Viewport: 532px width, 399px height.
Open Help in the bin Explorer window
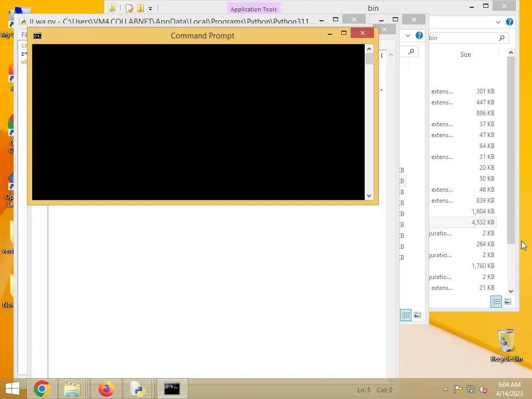[x=509, y=22]
